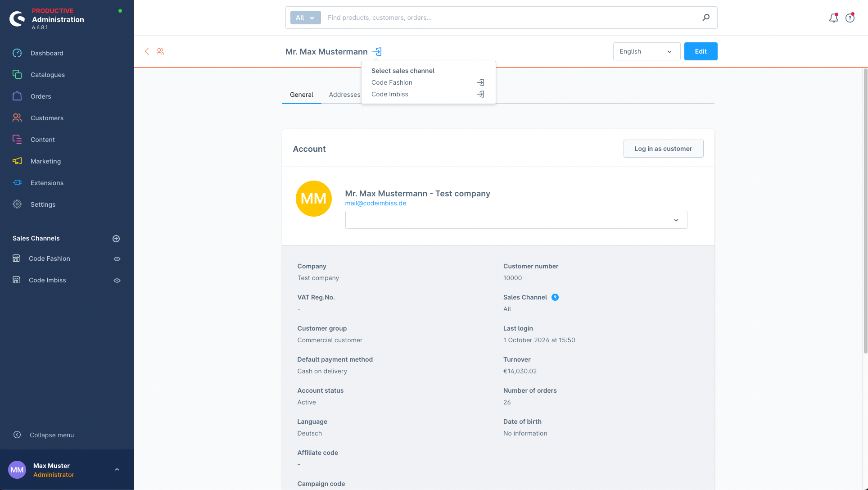Click the Last login date 1 October 2024
Screen dimensions: 868x490
pyautogui.click(x=539, y=340)
